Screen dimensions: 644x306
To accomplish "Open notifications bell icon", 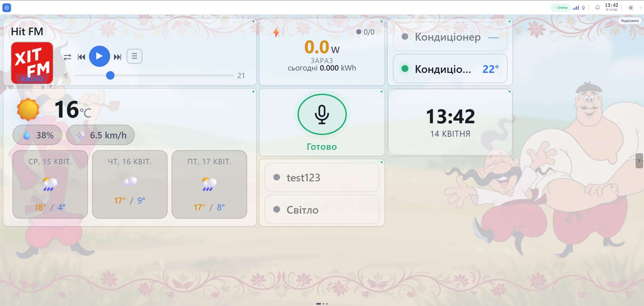I will [x=597, y=8].
